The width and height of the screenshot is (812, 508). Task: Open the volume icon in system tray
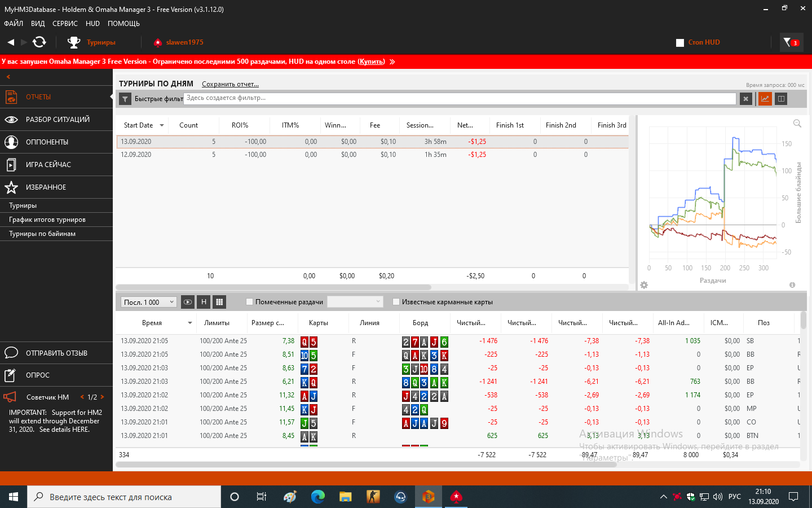tap(718, 497)
